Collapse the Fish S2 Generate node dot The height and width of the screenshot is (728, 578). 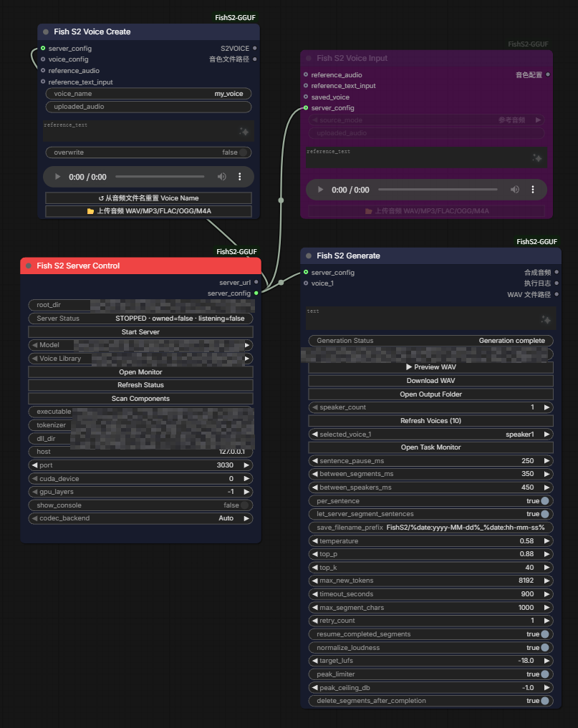click(309, 256)
